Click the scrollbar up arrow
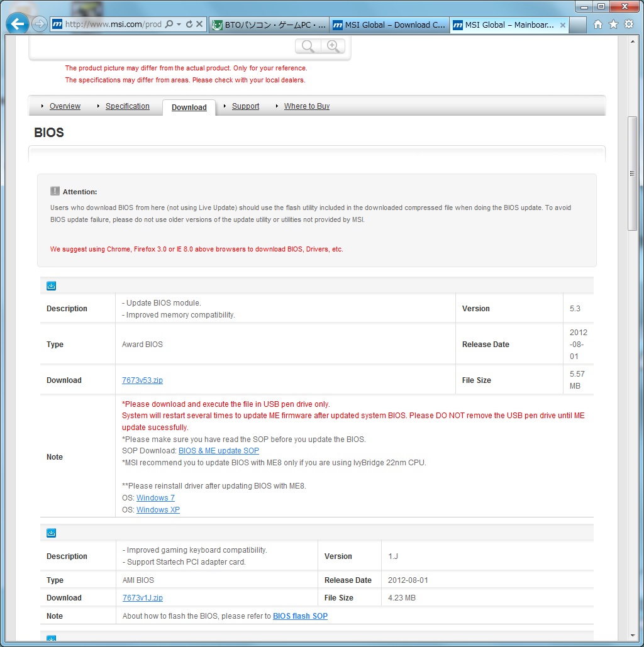This screenshot has height=647, width=644. [632, 41]
